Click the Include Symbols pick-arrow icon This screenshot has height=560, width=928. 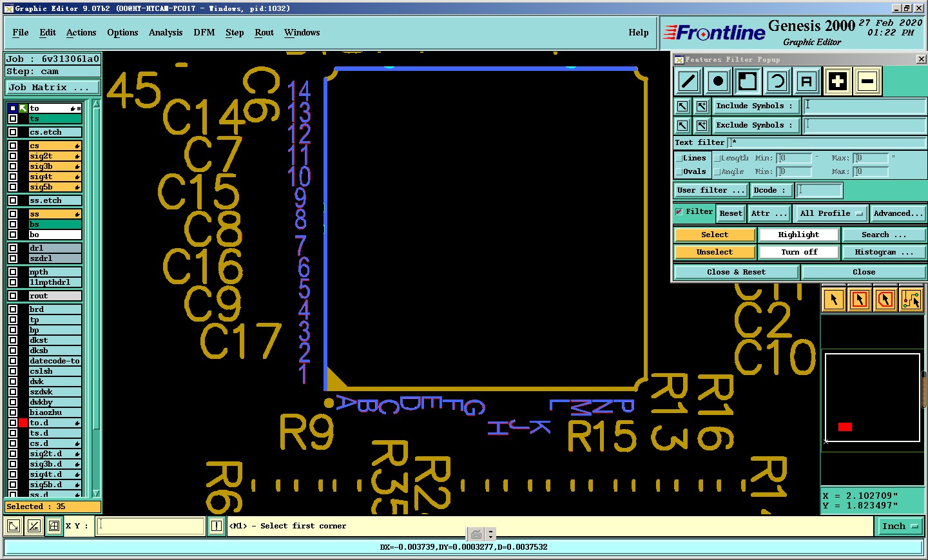click(682, 106)
